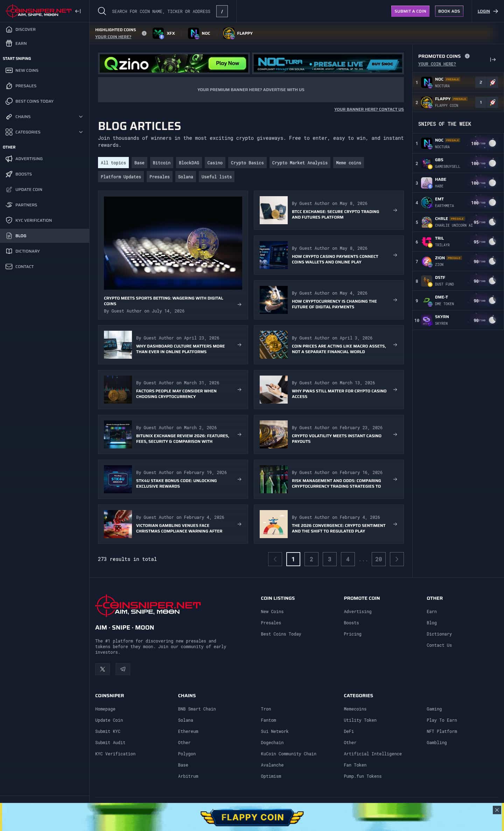The width and height of the screenshot is (504, 831).
Task: Open Bitunix Exchange Review 2026 article
Action: pyautogui.click(x=173, y=434)
